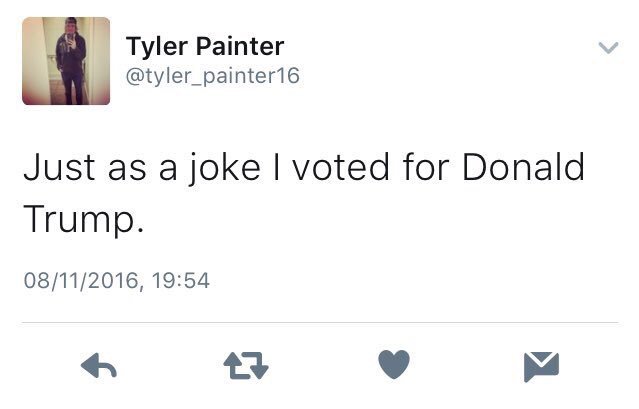Screen dimensions: 639x409
Task: Click the "19:54" time in the timestamp
Action: pyautogui.click(x=183, y=281)
